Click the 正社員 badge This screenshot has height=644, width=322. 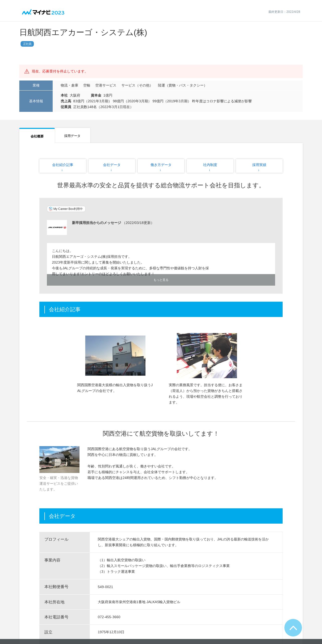click(27, 44)
